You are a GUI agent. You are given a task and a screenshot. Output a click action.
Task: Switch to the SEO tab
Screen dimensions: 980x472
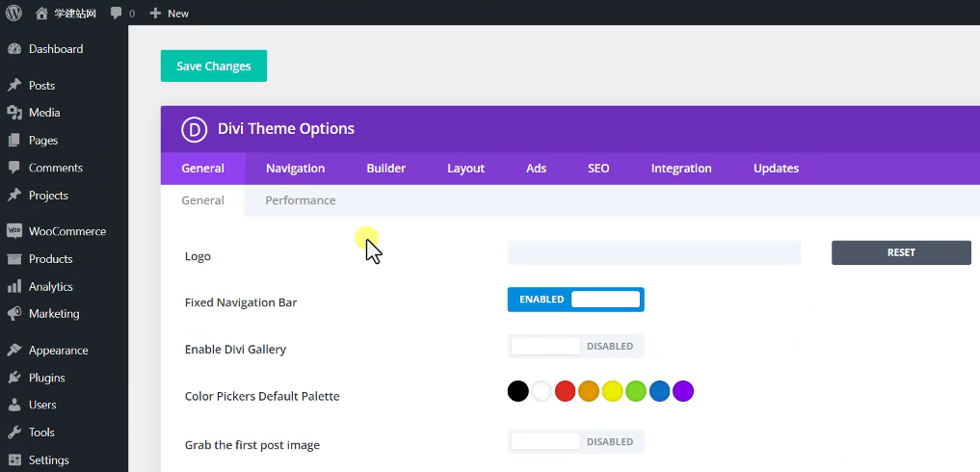click(x=598, y=169)
